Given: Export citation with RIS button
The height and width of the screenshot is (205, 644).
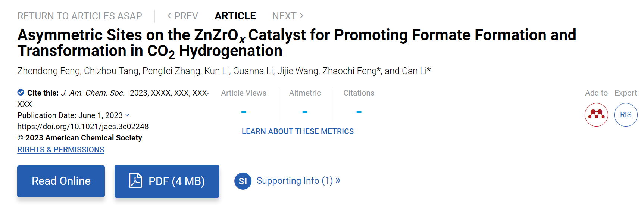Looking at the screenshot, I should click(626, 115).
